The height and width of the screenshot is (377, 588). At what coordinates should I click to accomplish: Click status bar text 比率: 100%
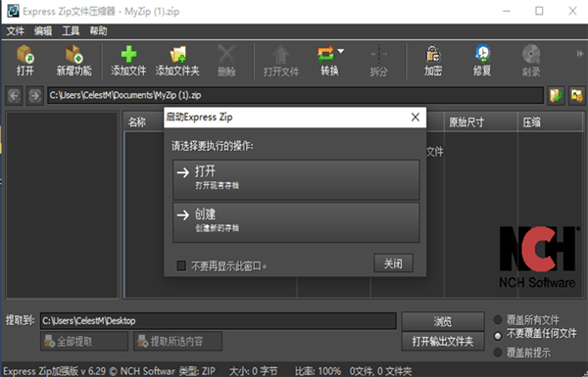click(318, 371)
